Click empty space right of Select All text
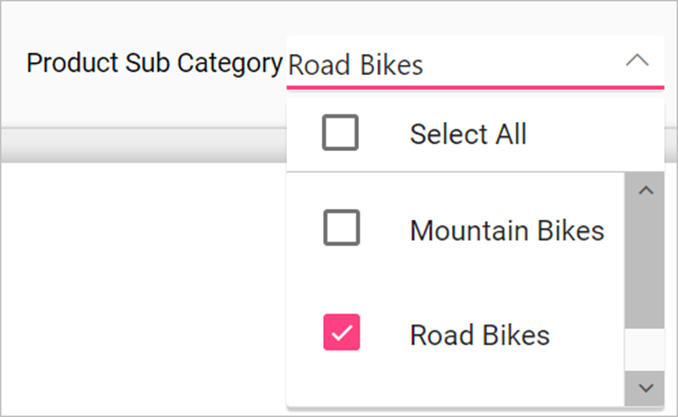Screen dimensions: 678x417 (590, 134)
